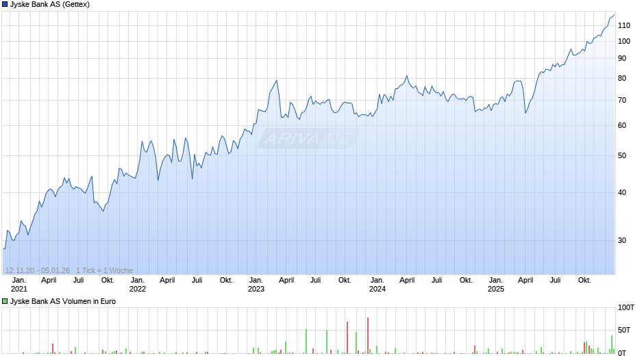This screenshot has height=360, width=644.
Task: Click the 100T volume axis label
Action: pos(626,307)
